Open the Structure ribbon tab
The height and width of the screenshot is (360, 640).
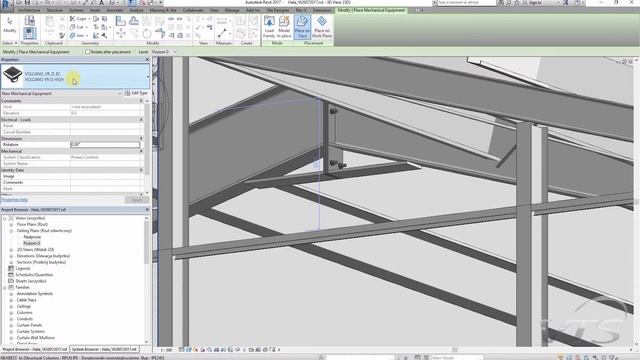(x=55, y=10)
